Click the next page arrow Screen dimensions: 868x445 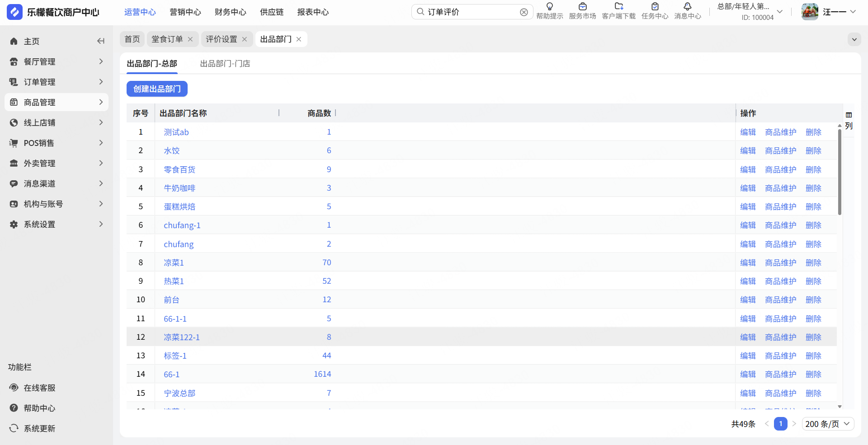point(794,424)
